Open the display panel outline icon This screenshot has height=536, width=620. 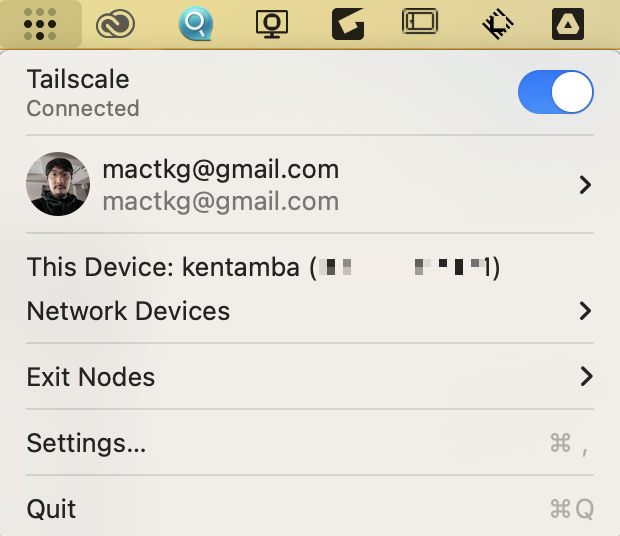(421, 22)
